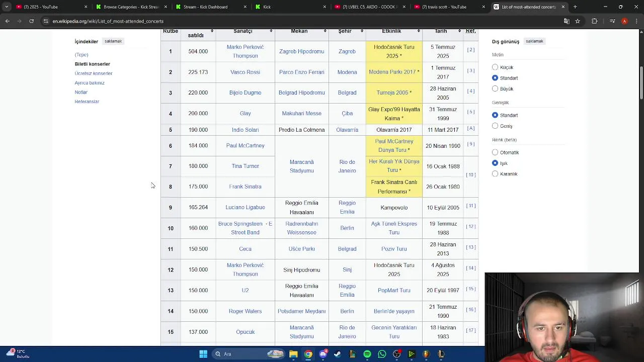
Task: Jump to 'Ayrıca bakınız' in contents
Action: [90, 83]
